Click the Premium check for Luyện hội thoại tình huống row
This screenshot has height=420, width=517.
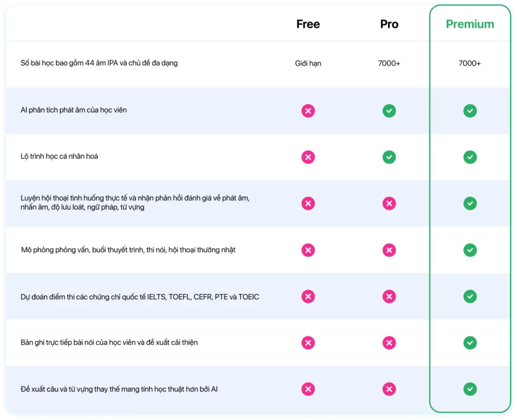pos(470,203)
